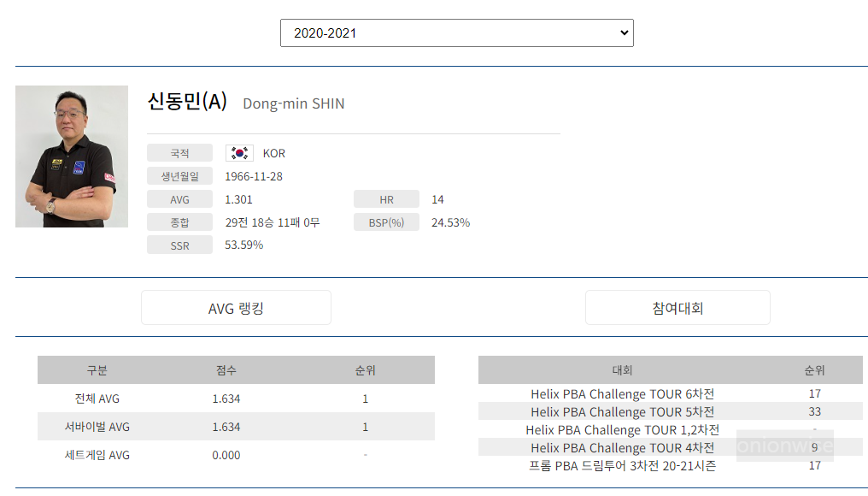Image resolution: width=868 pixels, height=496 pixels.
Task: Click the HR label field
Action: [386, 198]
